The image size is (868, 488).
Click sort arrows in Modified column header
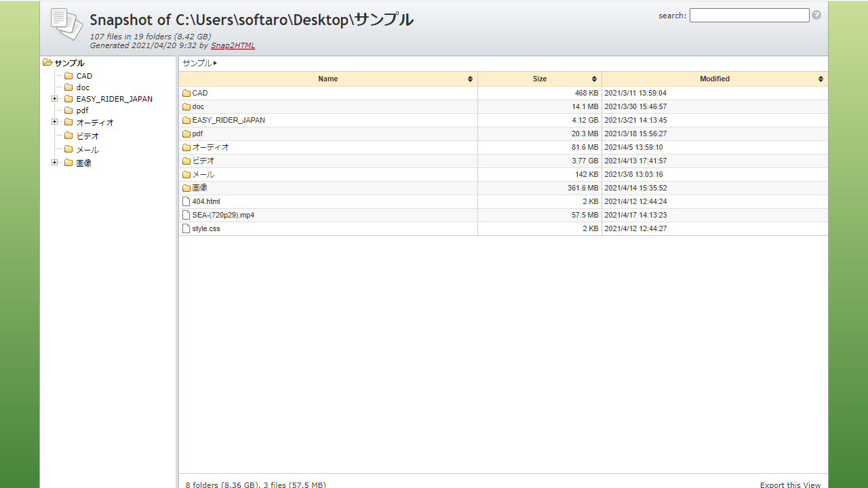[821, 79]
